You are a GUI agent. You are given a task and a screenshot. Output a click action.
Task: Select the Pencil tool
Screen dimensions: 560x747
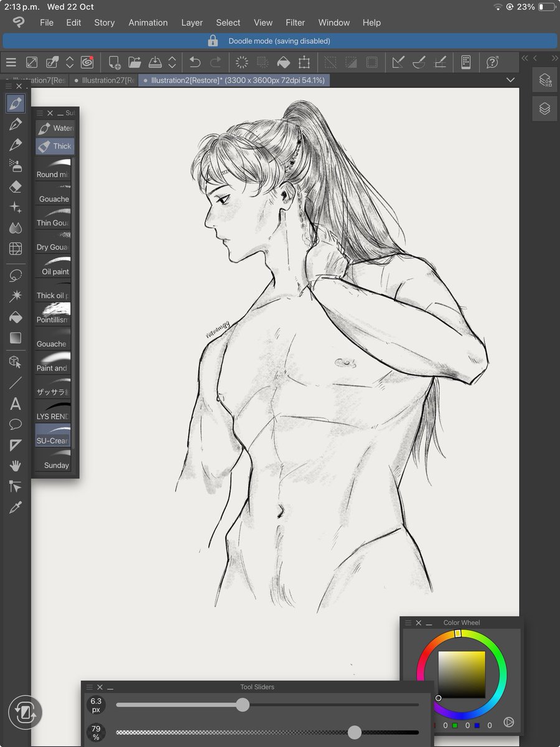point(16,145)
